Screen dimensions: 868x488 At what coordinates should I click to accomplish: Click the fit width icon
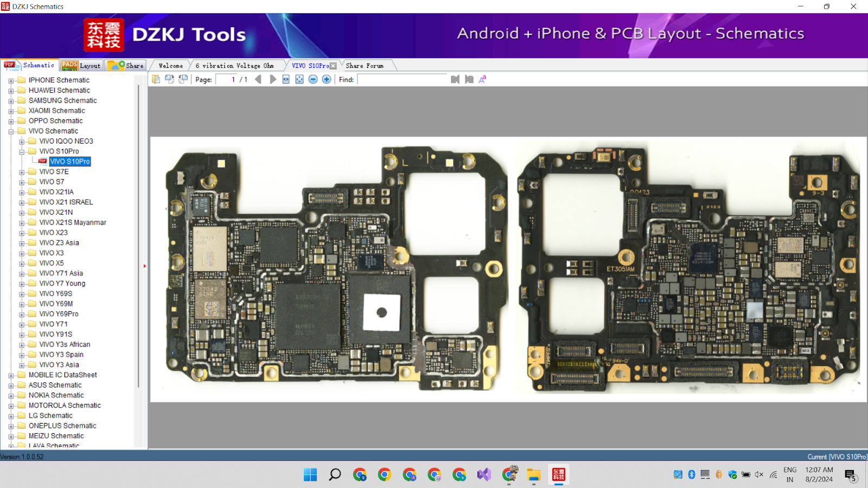coord(286,79)
